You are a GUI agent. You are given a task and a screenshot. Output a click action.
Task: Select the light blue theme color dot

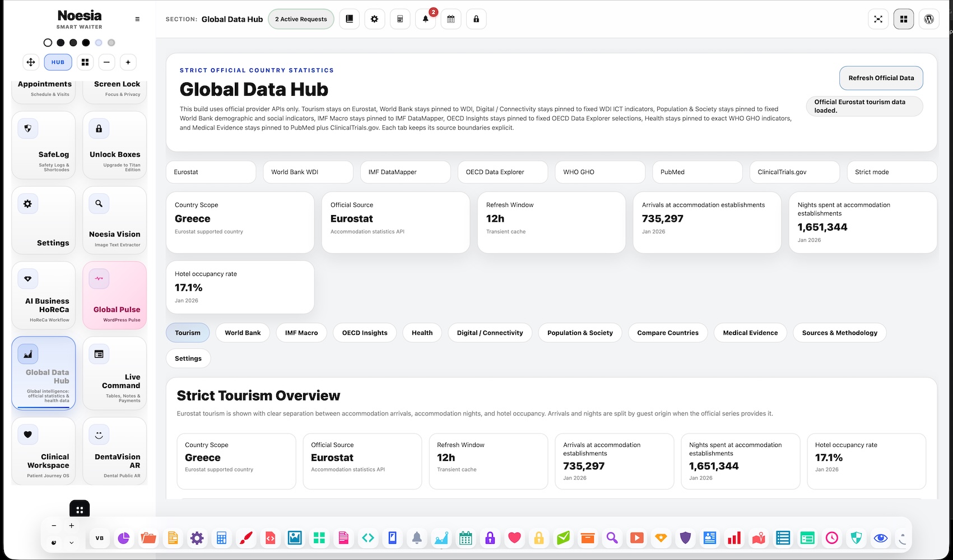(x=99, y=43)
